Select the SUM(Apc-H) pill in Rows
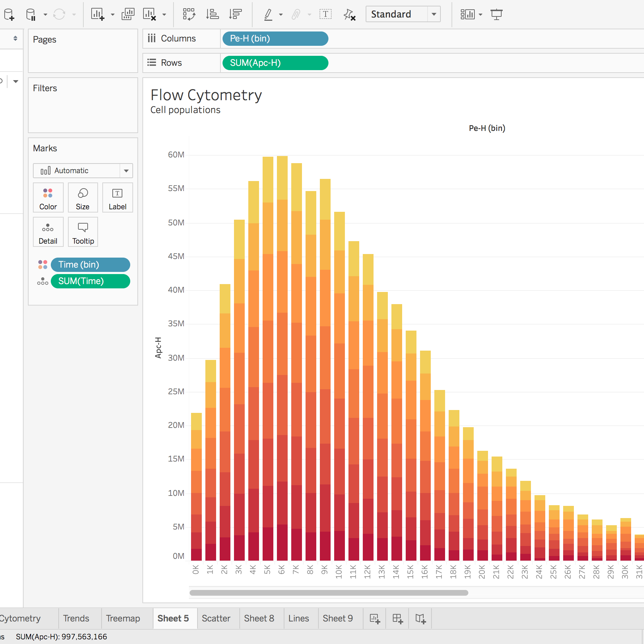Viewport: 644px width, 644px height. click(275, 63)
